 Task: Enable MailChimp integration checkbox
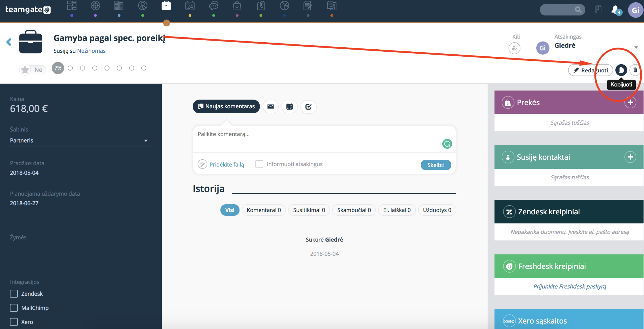(14, 308)
